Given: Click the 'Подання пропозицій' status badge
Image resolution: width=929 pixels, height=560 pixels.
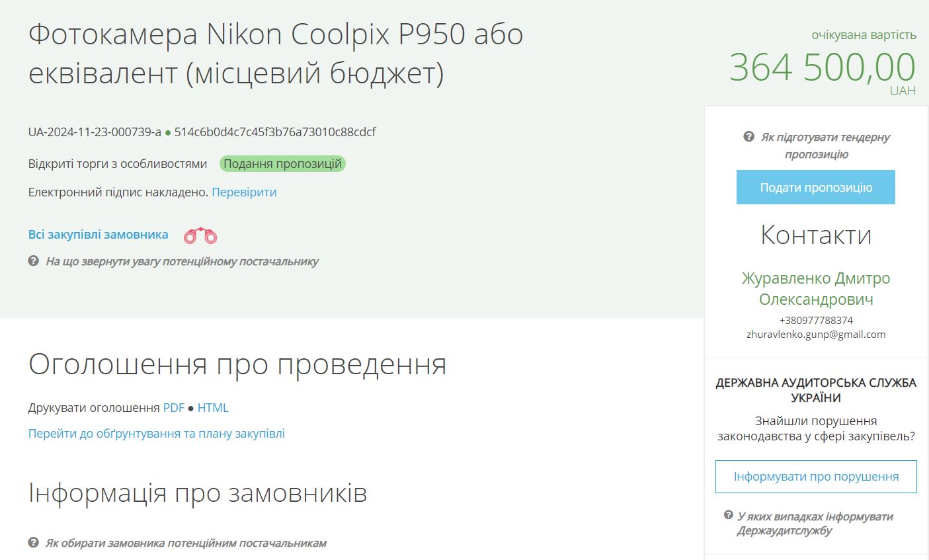Looking at the screenshot, I should coord(282,164).
